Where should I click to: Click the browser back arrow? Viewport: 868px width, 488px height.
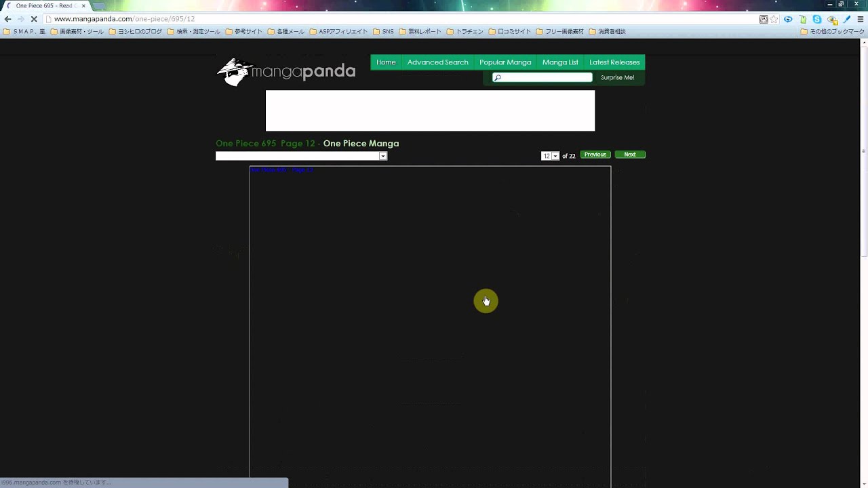click(7, 19)
